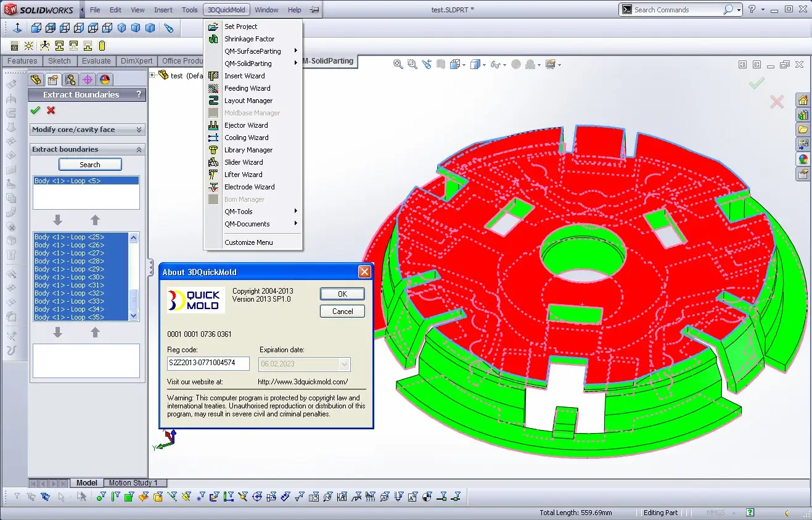Click the yellow battery-shaped toolbar icon
Viewport: 812px width, 520px height.
coord(102,46)
